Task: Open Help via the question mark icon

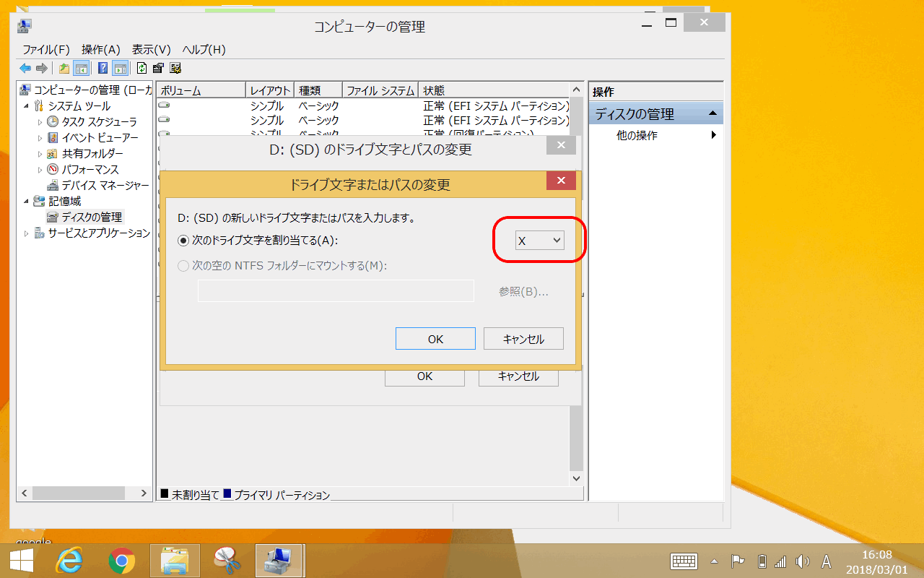Action: click(x=103, y=68)
